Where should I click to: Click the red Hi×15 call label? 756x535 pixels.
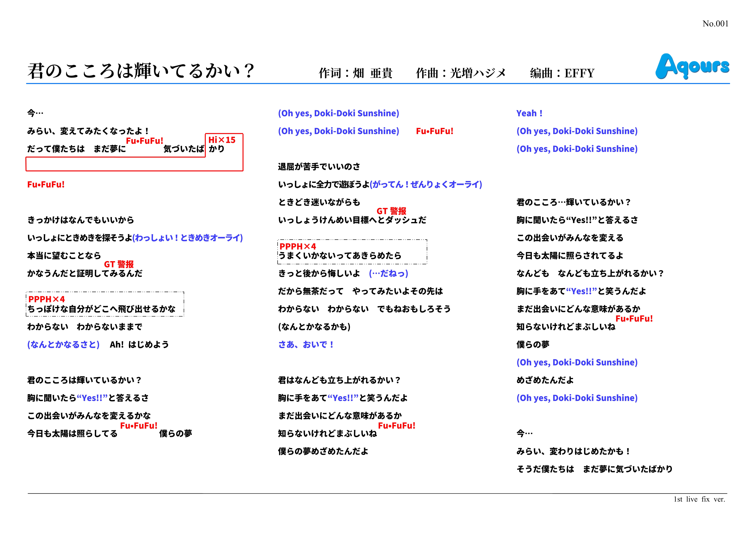pos(222,140)
